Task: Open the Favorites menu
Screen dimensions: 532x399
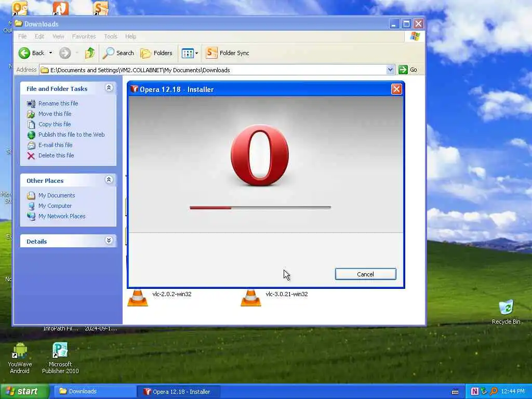Action: [x=84, y=36]
